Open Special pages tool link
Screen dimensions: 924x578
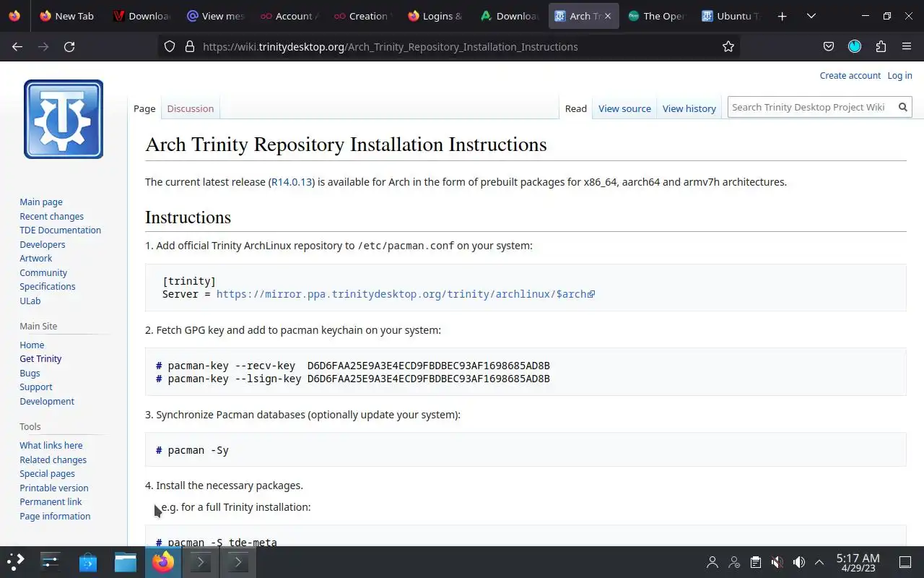(47, 474)
